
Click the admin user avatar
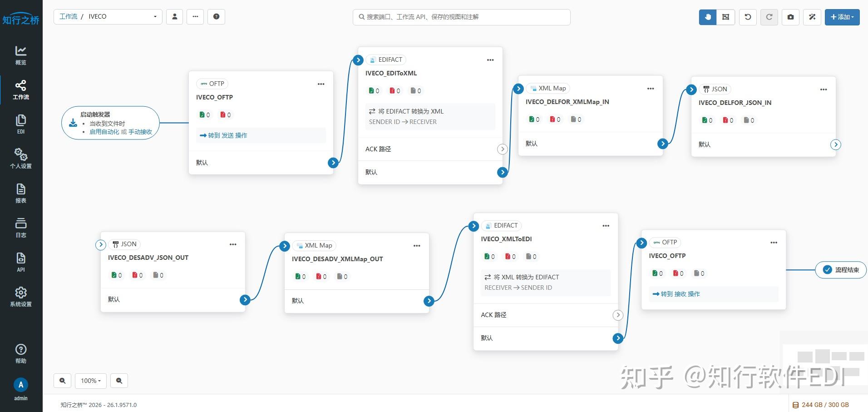coord(21,385)
